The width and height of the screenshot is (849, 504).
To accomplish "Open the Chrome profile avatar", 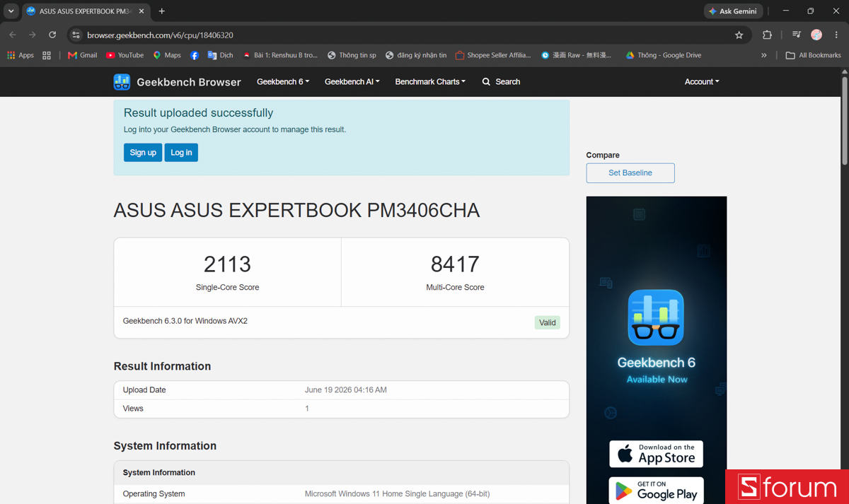I will click(816, 35).
